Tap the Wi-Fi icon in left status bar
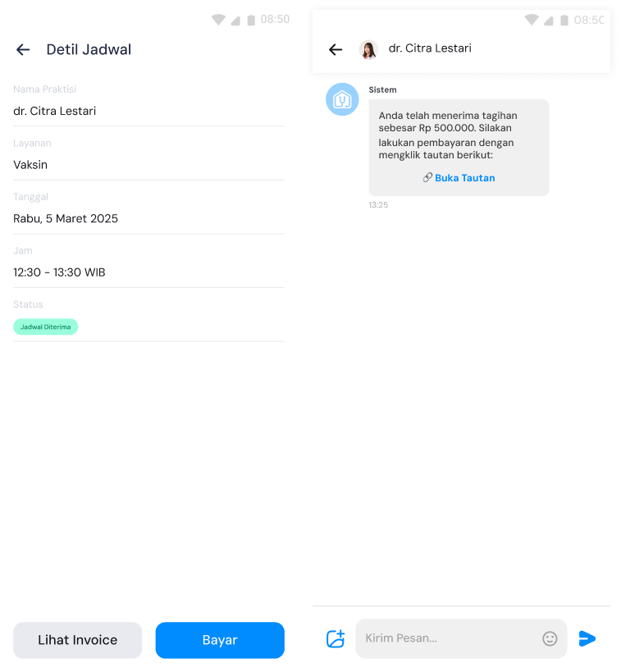This screenshot has height=672, width=621. pos(218,20)
